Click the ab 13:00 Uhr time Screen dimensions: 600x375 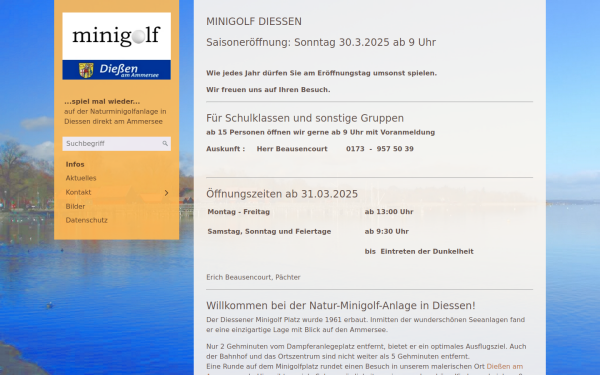389,212
